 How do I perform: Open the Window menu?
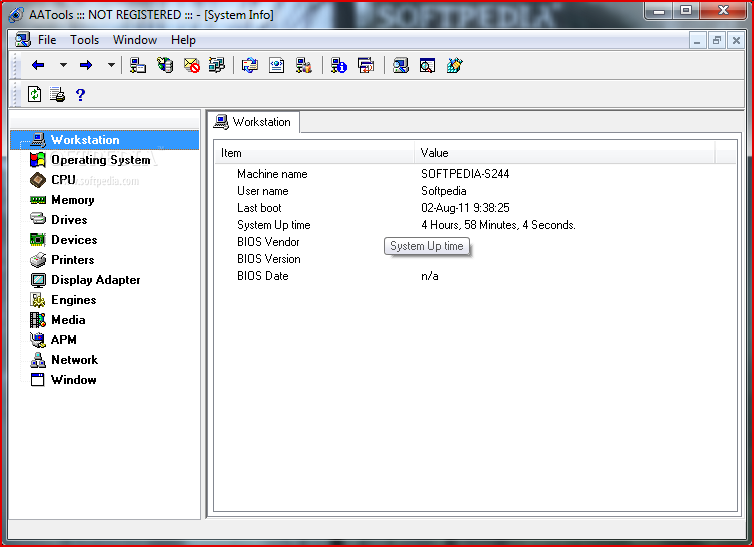pyautogui.click(x=135, y=40)
